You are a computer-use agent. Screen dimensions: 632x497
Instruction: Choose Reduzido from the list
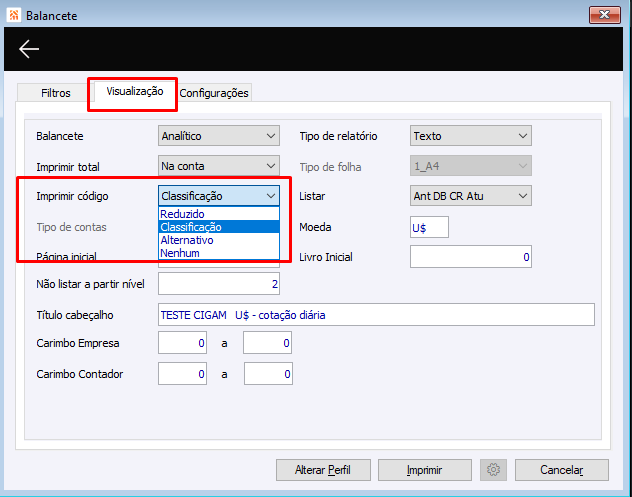tap(219, 214)
